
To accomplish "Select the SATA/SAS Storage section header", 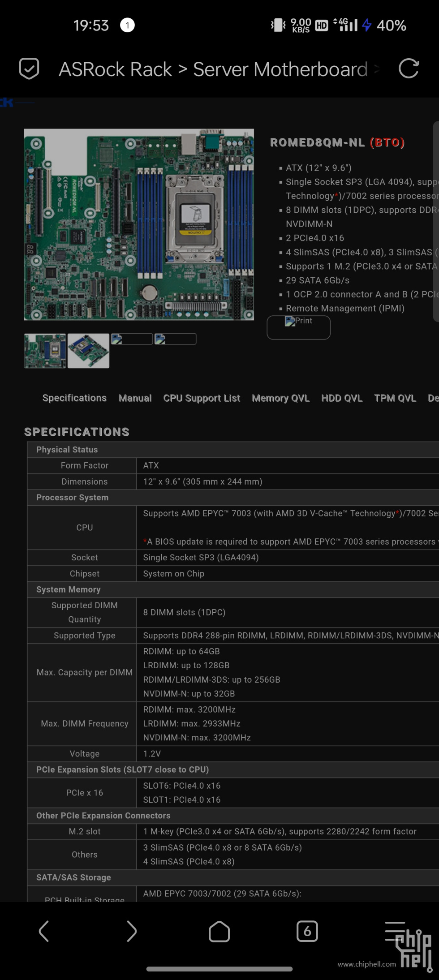I will (x=233, y=877).
